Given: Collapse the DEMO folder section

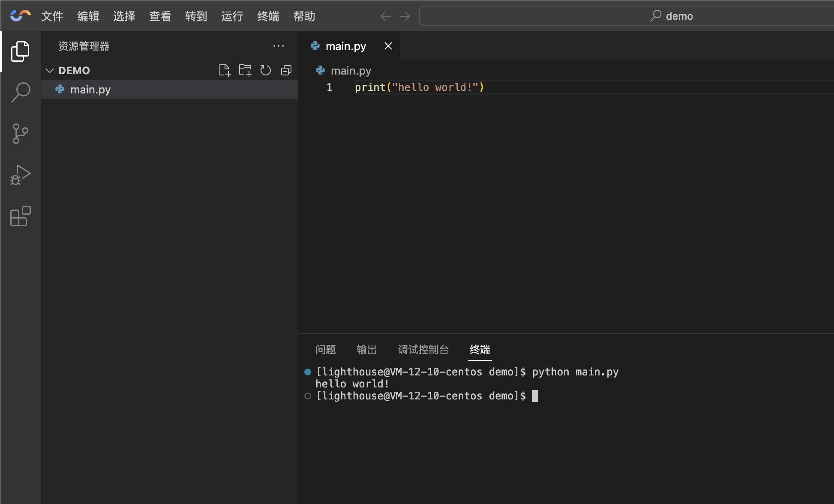Looking at the screenshot, I should (x=50, y=70).
